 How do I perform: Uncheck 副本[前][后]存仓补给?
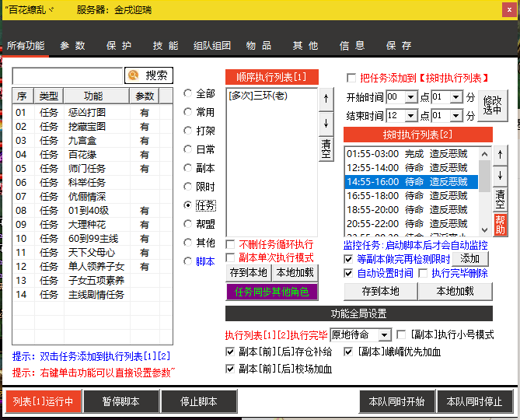pos(230,352)
